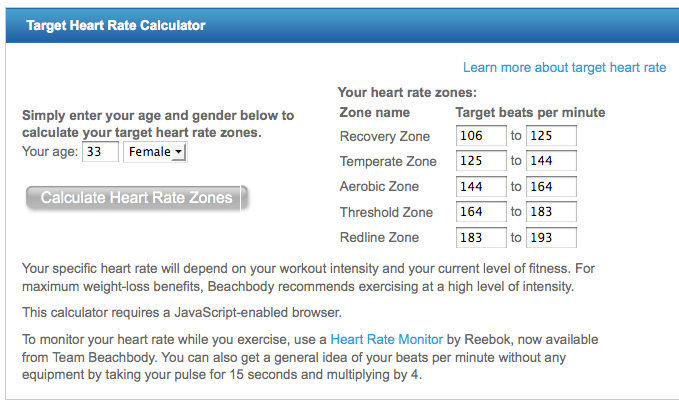This screenshot has width=679, height=403.
Task: Click the Redline Zone row label
Action: click(x=379, y=238)
